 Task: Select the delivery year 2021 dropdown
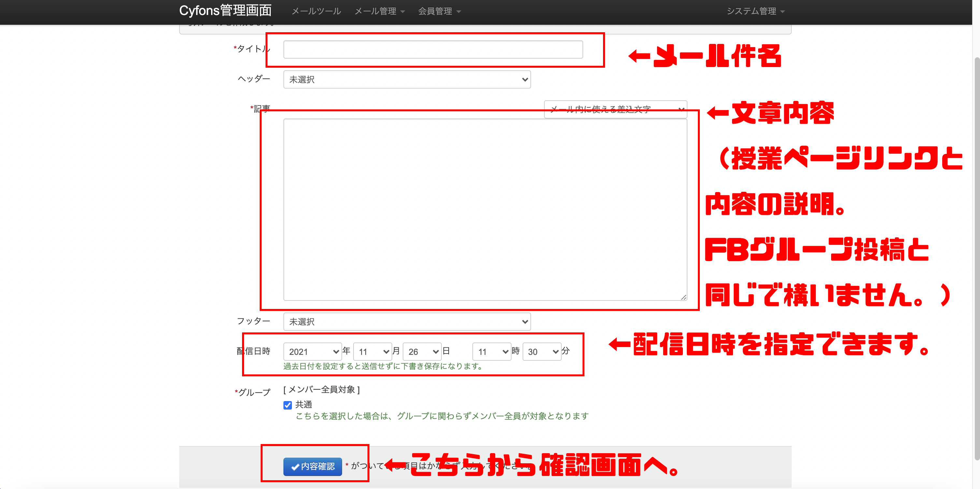click(x=312, y=352)
